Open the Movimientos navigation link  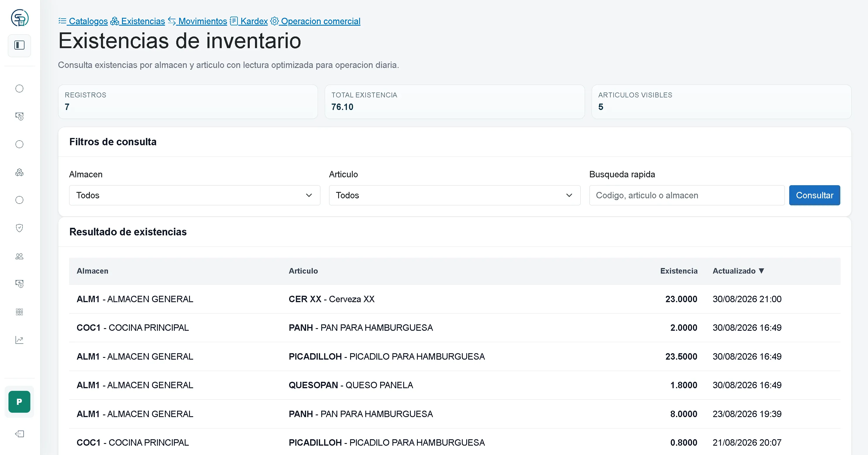tap(202, 21)
